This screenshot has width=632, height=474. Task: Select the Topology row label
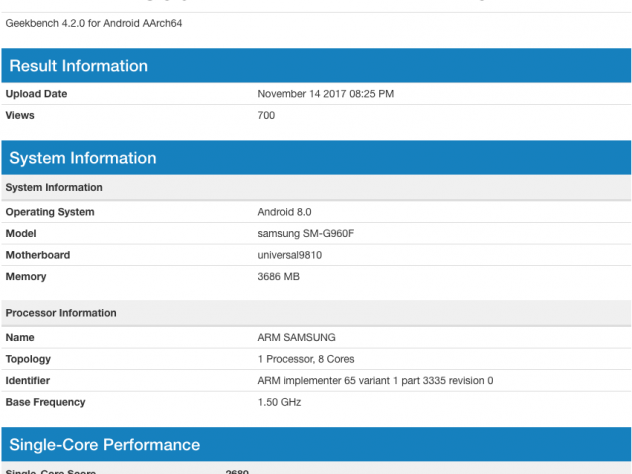(29, 359)
